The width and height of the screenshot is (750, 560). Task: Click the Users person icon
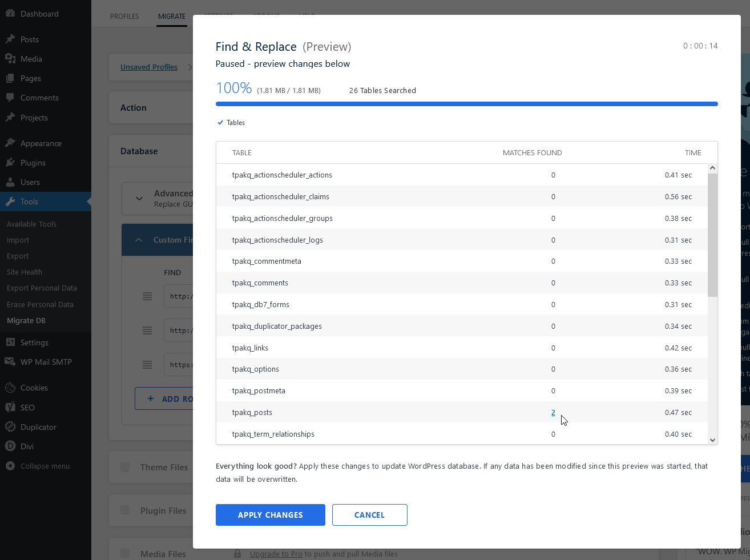click(10, 182)
